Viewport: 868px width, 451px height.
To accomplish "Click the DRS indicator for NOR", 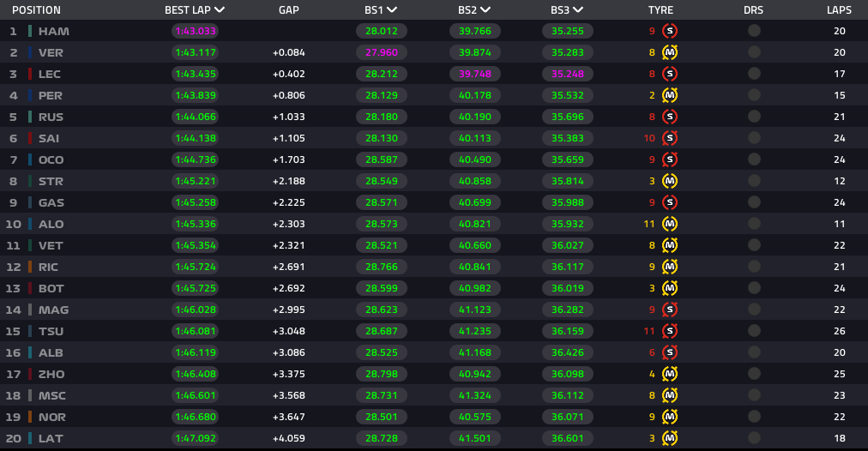I will point(754,417).
